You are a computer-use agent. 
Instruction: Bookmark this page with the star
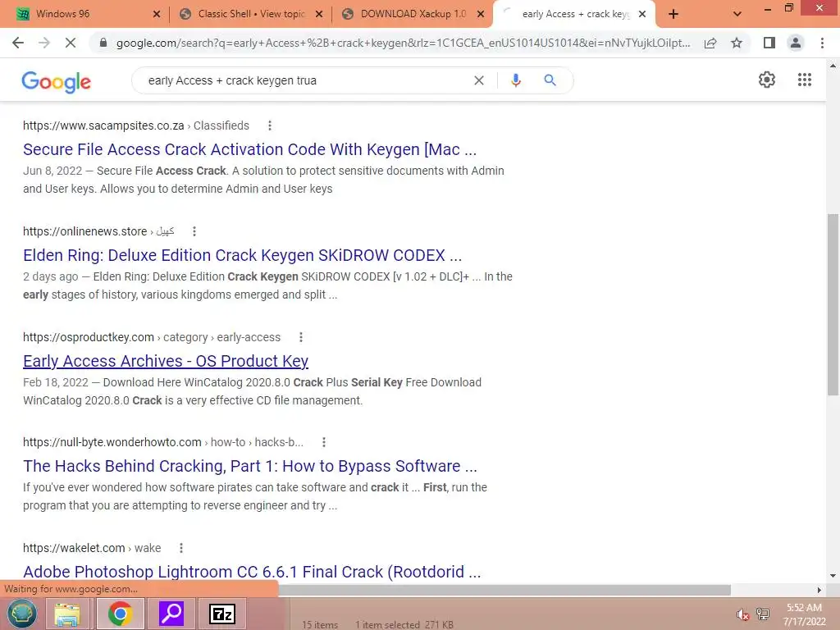coord(737,43)
